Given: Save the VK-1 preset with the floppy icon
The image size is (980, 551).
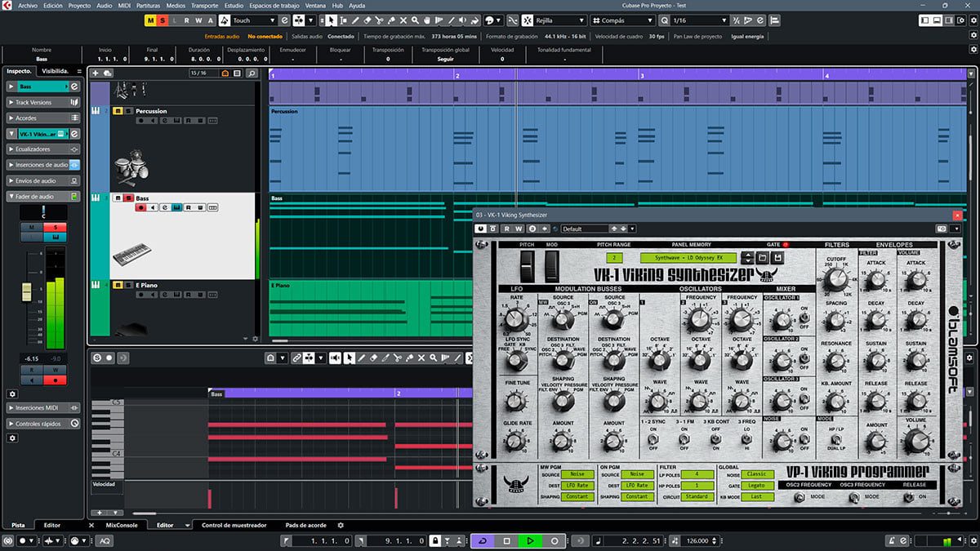Looking at the screenshot, I should point(777,258).
